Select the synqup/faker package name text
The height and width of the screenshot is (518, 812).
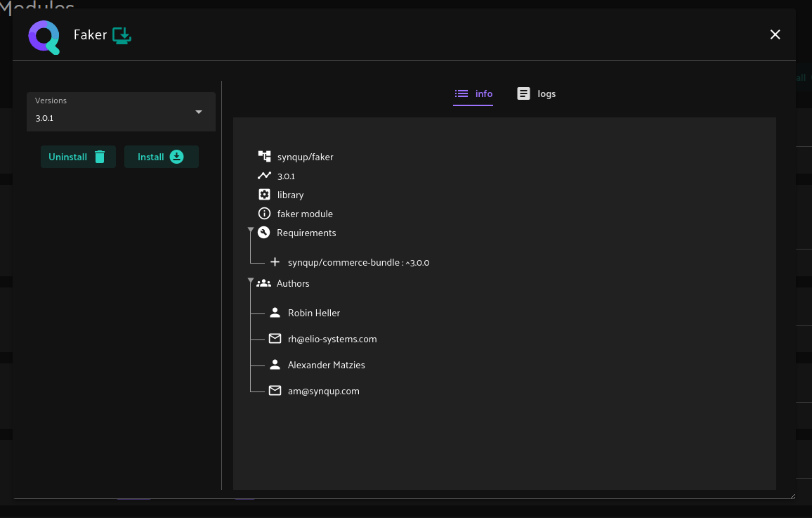[x=305, y=157]
